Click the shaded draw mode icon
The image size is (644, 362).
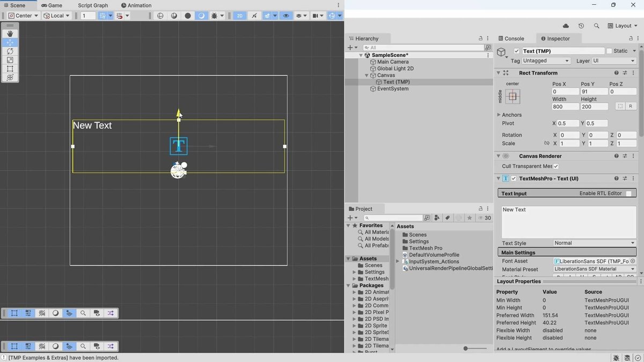click(201, 16)
